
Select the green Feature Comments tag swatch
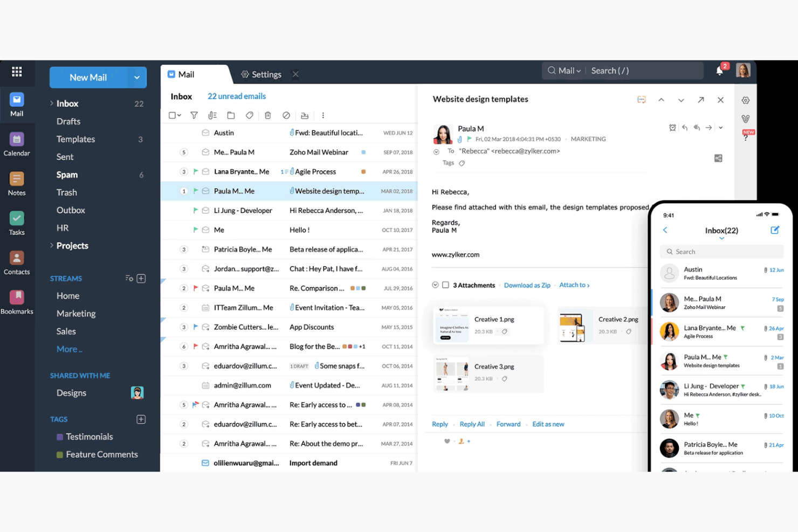[x=60, y=455]
